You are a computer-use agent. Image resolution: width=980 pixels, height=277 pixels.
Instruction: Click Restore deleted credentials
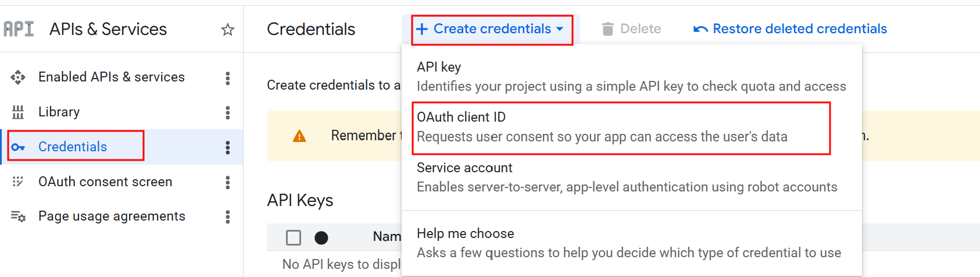[791, 29]
